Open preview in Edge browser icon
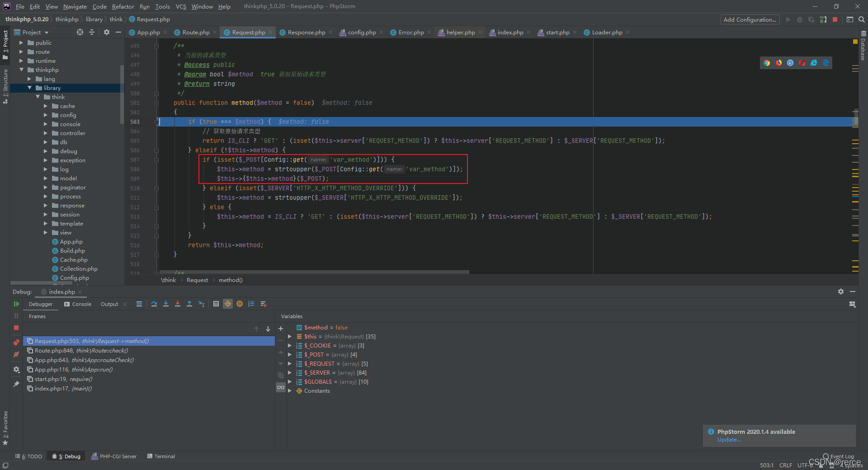 coord(826,63)
